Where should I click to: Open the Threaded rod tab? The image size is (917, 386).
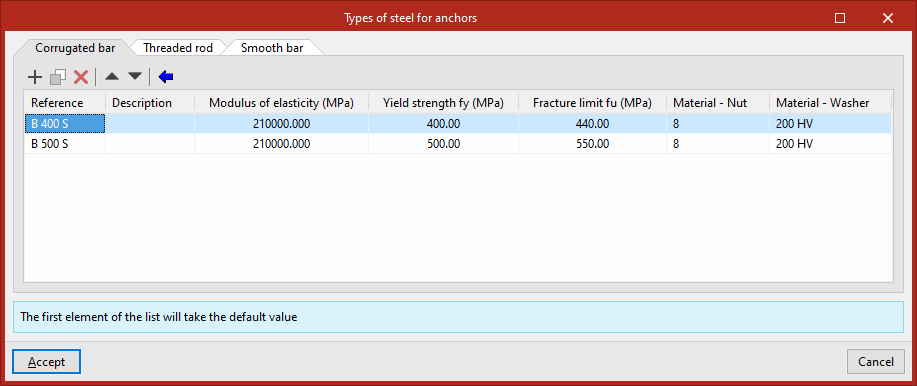click(177, 48)
